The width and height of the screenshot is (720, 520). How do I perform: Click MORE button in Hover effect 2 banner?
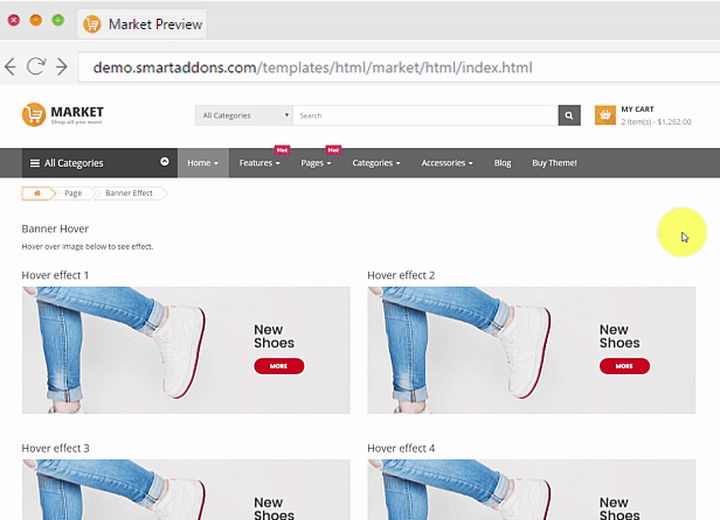coord(624,366)
